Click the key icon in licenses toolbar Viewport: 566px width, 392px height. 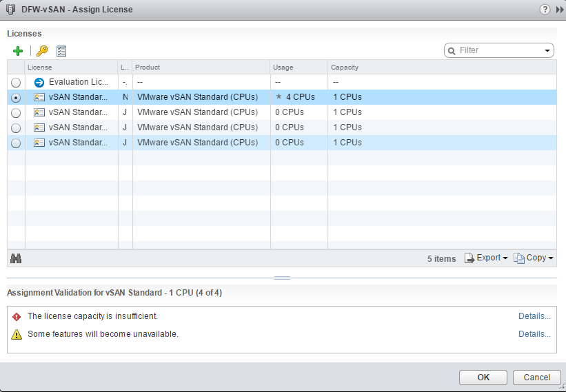[x=42, y=51]
